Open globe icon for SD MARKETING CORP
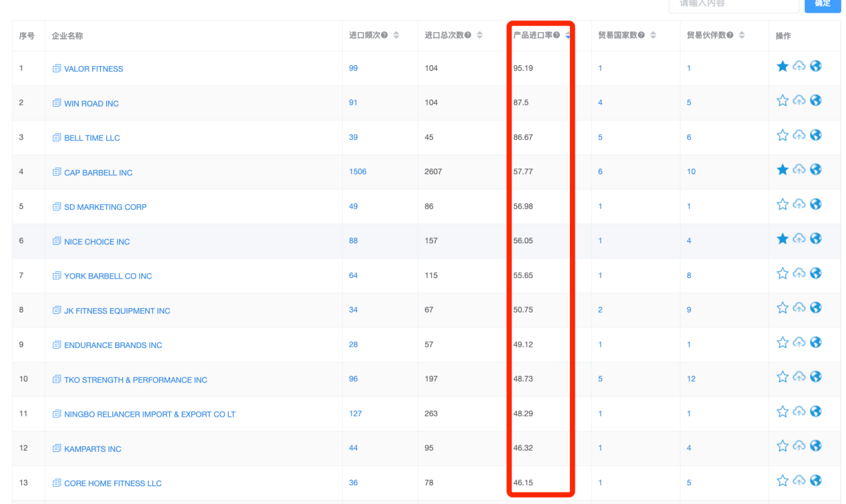 pos(815,204)
